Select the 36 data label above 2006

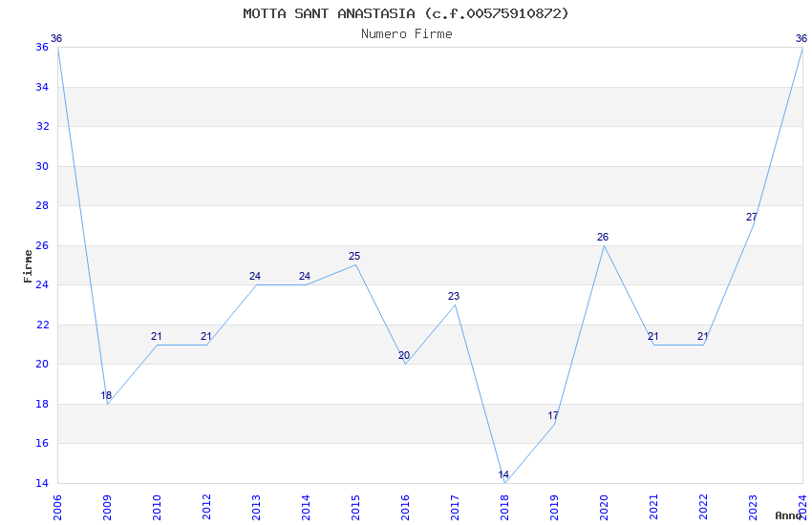(x=56, y=38)
